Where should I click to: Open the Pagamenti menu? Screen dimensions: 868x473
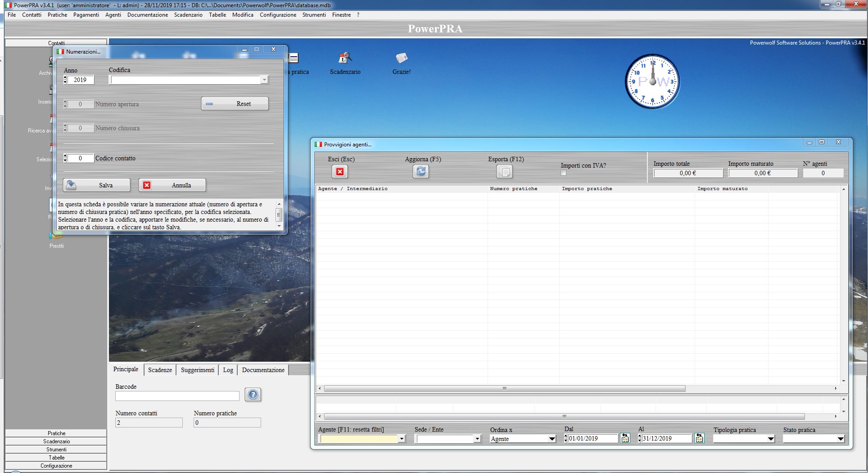click(x=86, y=15)
